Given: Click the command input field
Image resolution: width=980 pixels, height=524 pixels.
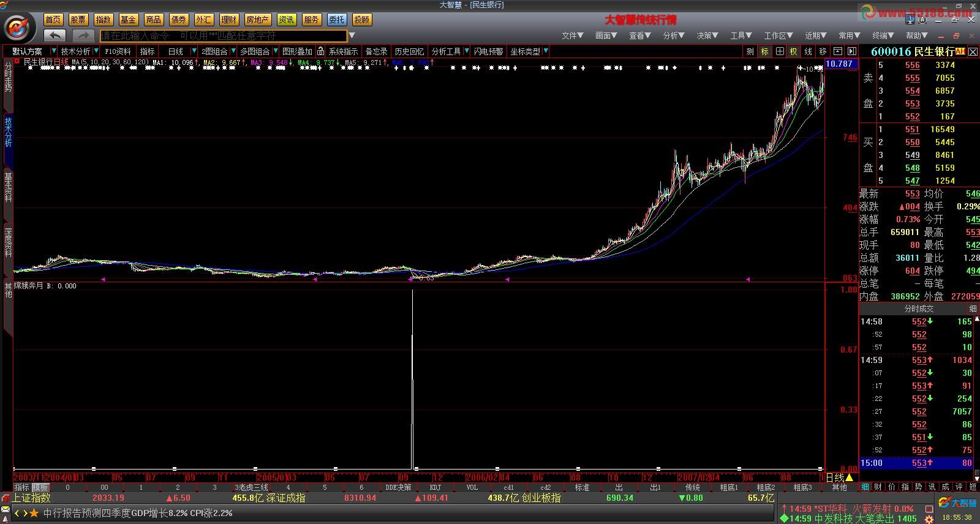Looking at the screenshot, I should point(224,36).
